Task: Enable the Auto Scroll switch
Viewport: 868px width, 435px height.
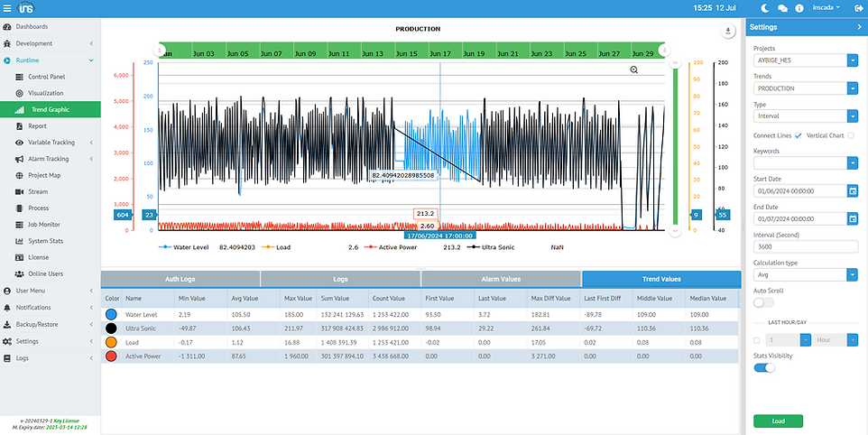Action: (x=763, y=302)
